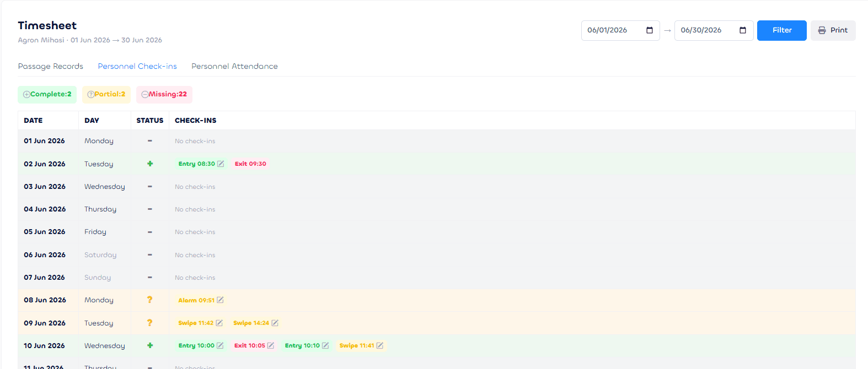Screen dimensions: 868x369
Task: Click Thursday in the 04 Jun row
Action: click(100, 209)
